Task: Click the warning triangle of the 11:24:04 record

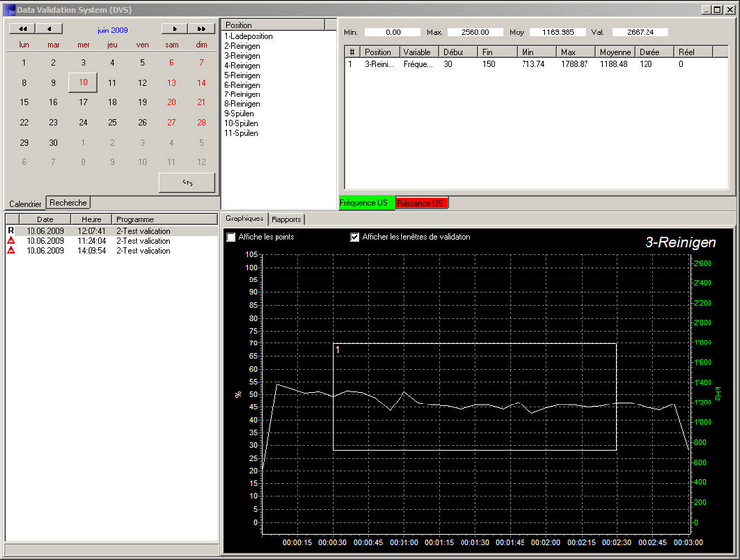Action: tap(11, 241)
